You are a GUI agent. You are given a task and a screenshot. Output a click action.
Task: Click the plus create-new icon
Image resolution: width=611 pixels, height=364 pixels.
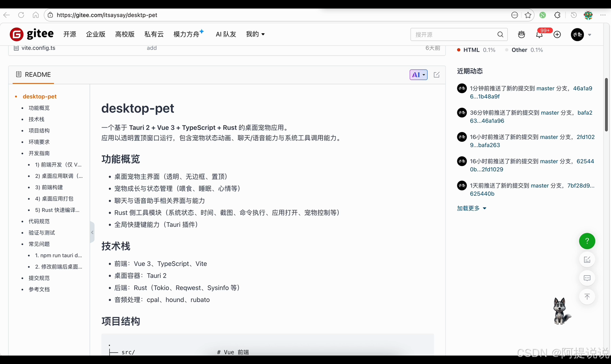[x=557, y=34]
